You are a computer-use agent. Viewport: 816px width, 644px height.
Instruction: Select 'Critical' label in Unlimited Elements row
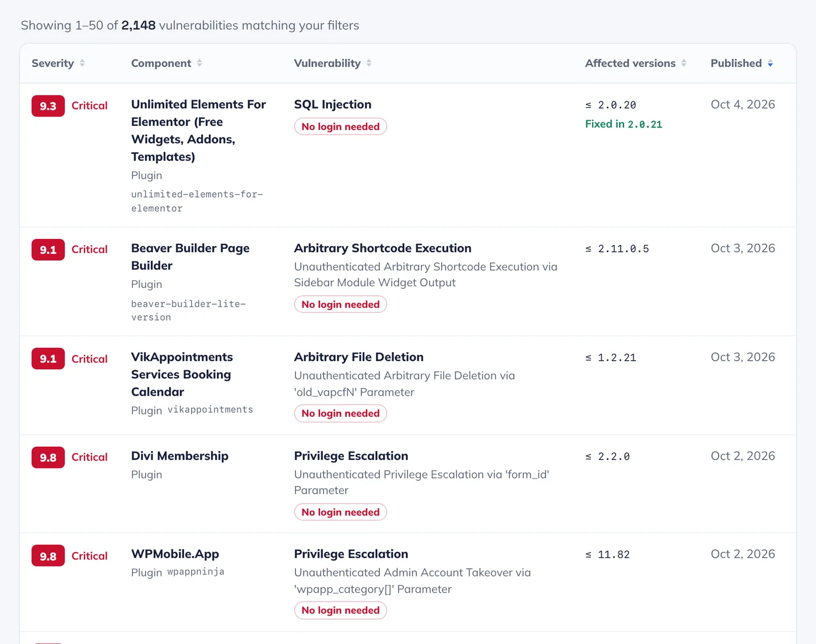click(x=89, y=105)
